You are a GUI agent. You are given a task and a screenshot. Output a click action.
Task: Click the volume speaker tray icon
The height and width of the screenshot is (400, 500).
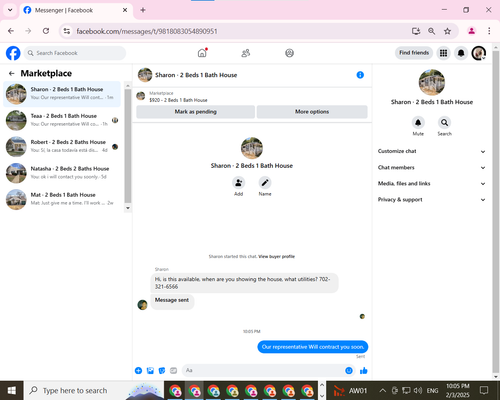[418, 390]
